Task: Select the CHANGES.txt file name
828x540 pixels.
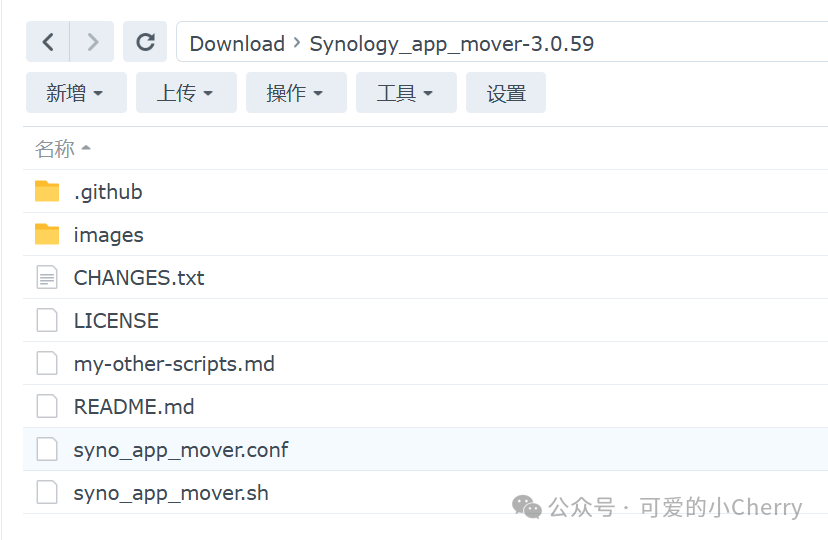Action: pos(139,278)
